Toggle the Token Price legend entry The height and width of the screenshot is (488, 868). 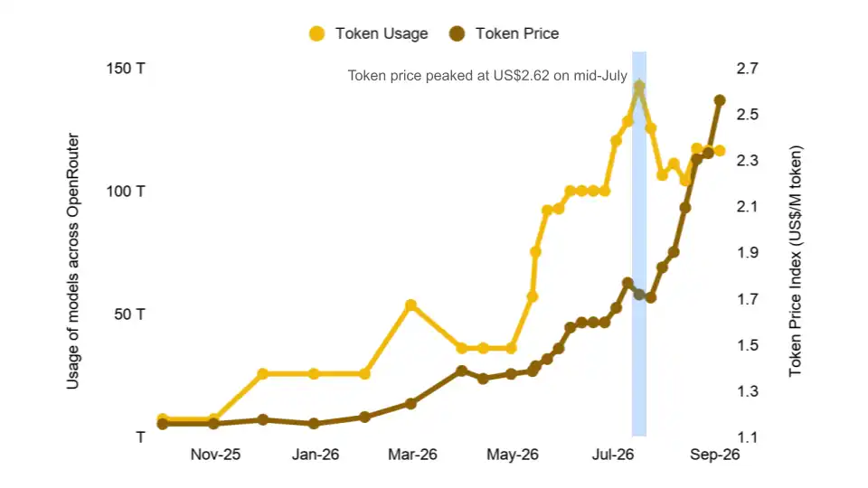505,33
